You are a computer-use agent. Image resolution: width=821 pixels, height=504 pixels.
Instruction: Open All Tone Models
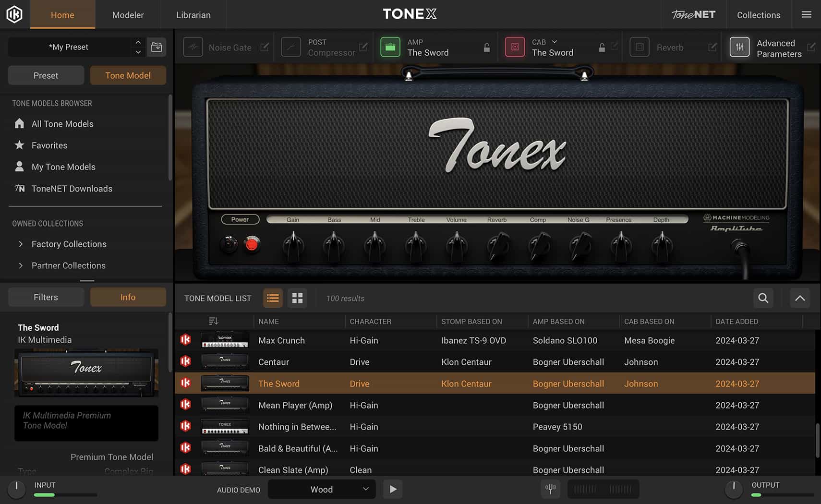coord(62,124)
